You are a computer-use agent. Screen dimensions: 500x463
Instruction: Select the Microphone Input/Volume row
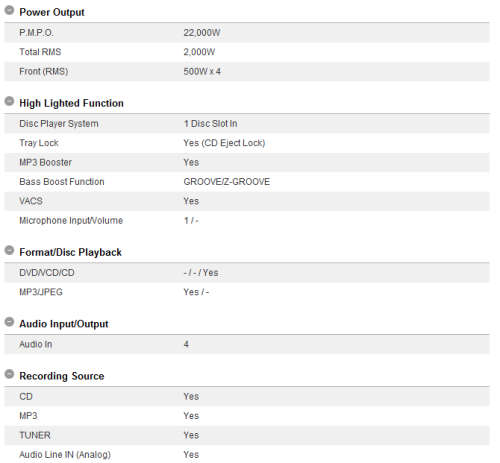coord(247,220)
